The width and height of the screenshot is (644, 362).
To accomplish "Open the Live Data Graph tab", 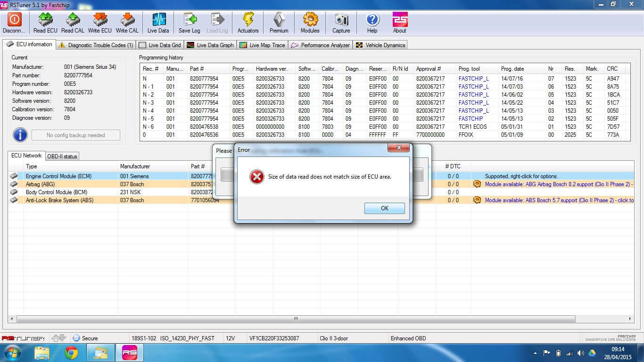I will (210, 45).
